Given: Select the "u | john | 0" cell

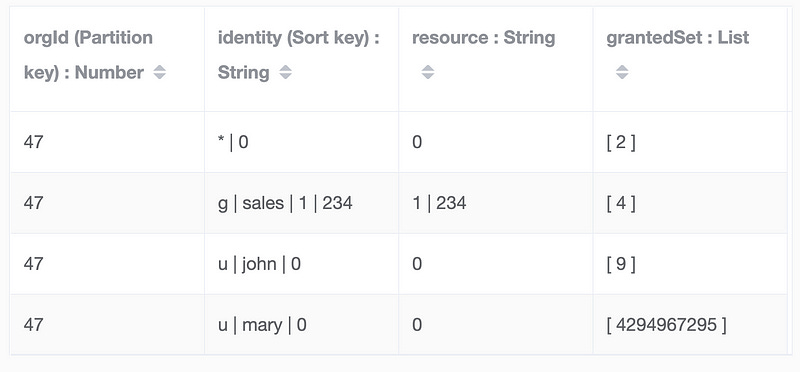Looking at the screenshot, I should point(259,264).
